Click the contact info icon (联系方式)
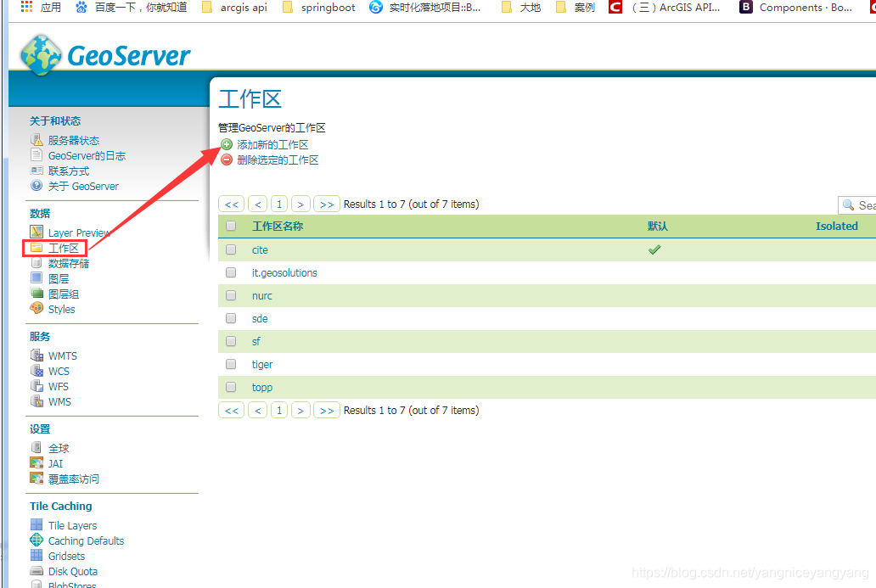The width and height of the screenshot is (876, 588). (36, 171)
